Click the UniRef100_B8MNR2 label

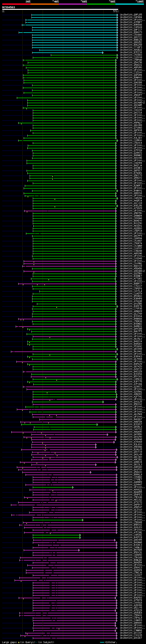click(131, 156)
